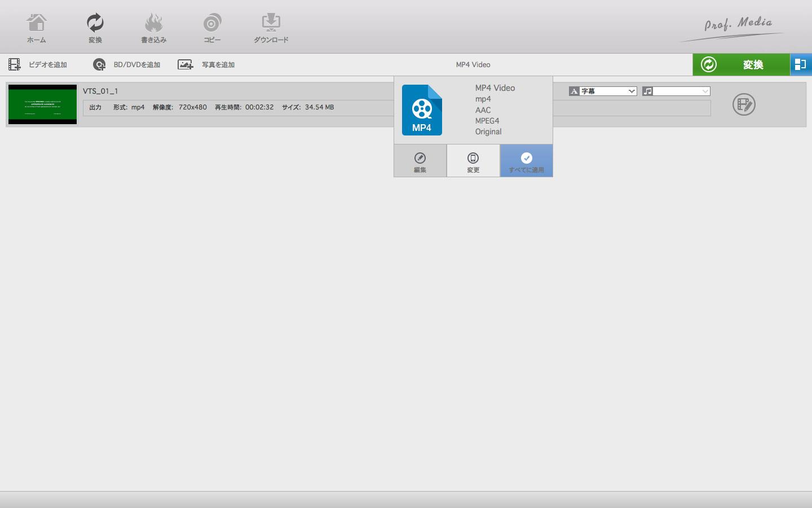The height and width of the screenshot is (508, 812).
Task: Open the Home (ホーム) module
Action: click(x=37, y=28)
